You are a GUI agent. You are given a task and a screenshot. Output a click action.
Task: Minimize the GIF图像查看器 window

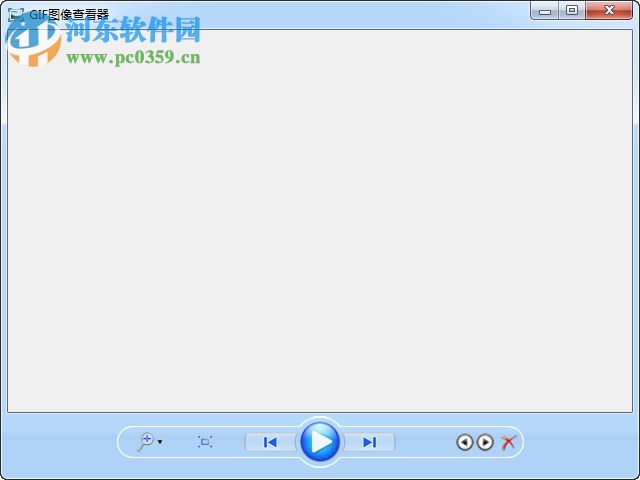point(545,11)
